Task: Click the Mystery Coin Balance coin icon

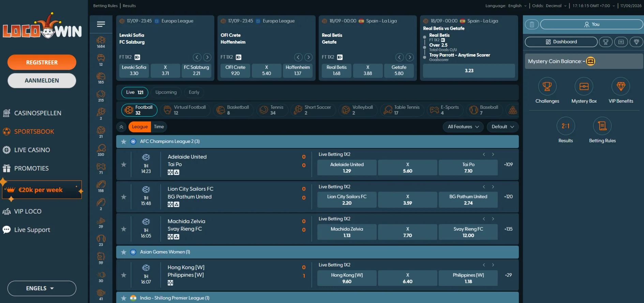Action: point(590,61)
